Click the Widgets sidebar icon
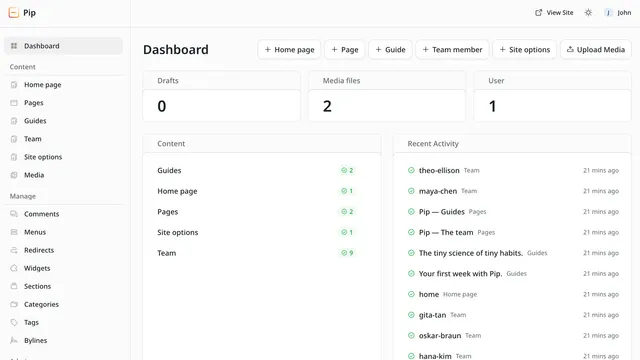This screenshot has width=640, height=360. [x=14, y=268]
